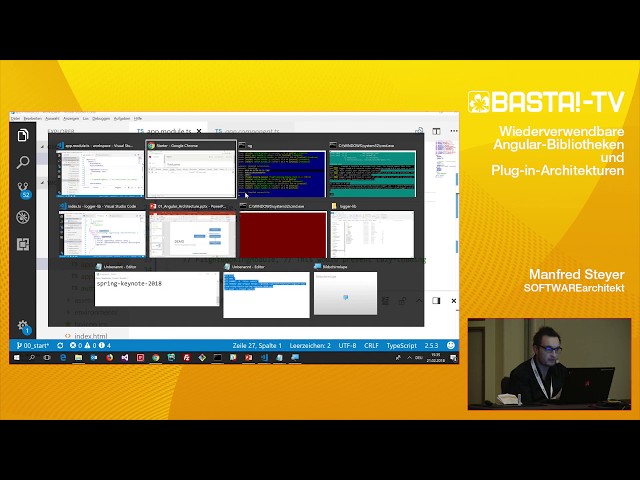
Task: Toggle the bottom panel position icon
Action: (x=436, y=301)
